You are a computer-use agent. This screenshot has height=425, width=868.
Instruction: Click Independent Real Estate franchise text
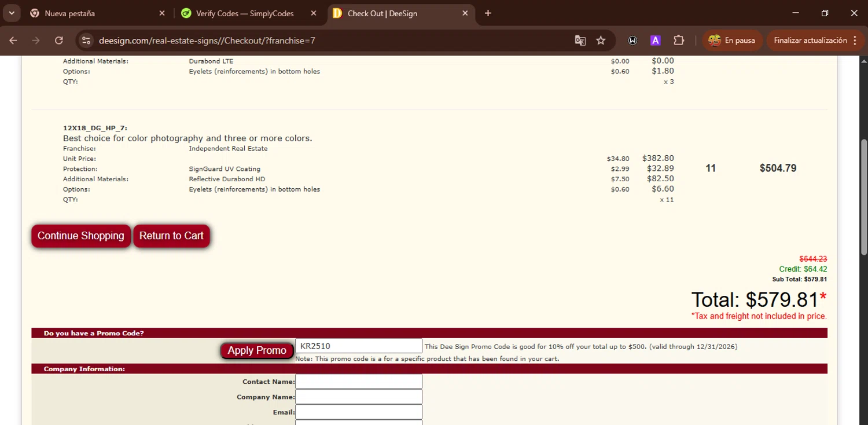[x=228, y=148]
